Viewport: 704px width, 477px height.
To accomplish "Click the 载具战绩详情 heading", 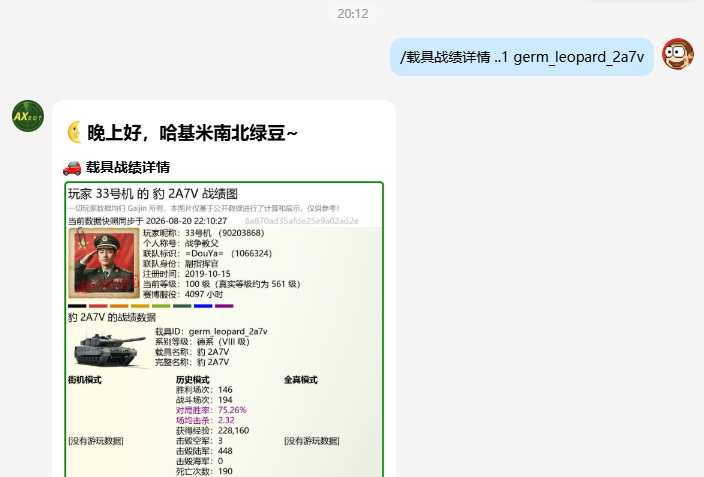I will (128, 168).
